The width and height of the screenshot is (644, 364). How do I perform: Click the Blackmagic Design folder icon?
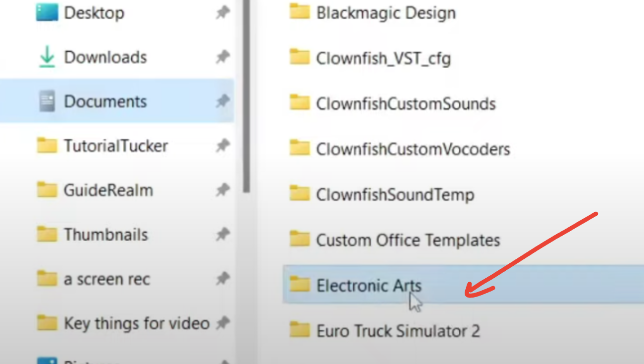(x=299, y=13)
